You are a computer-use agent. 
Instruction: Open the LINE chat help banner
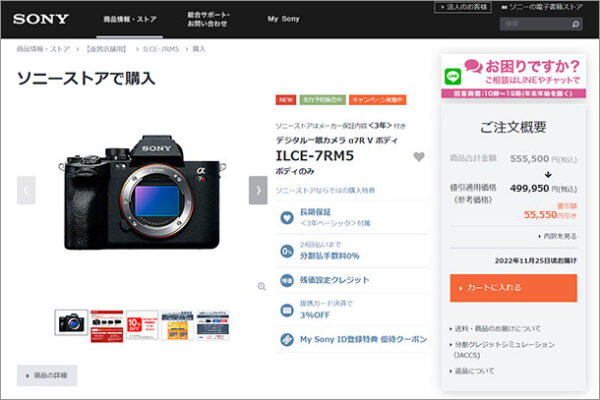(514, 76)
